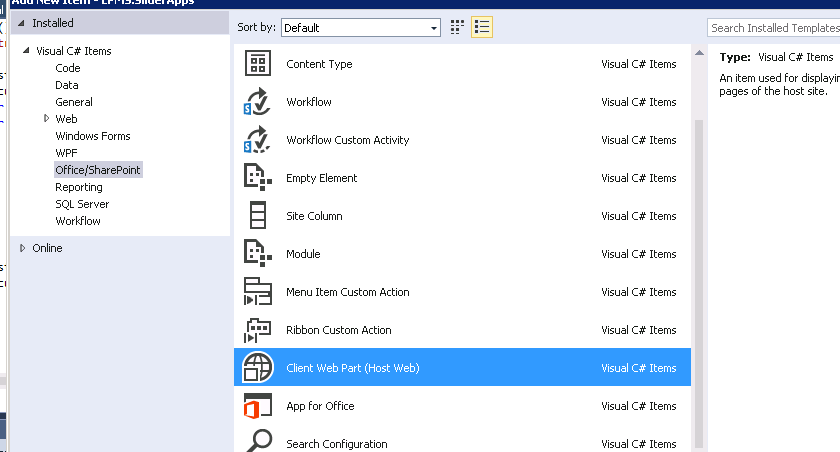Click the Visual C# Items tree label

pos(74,51)
